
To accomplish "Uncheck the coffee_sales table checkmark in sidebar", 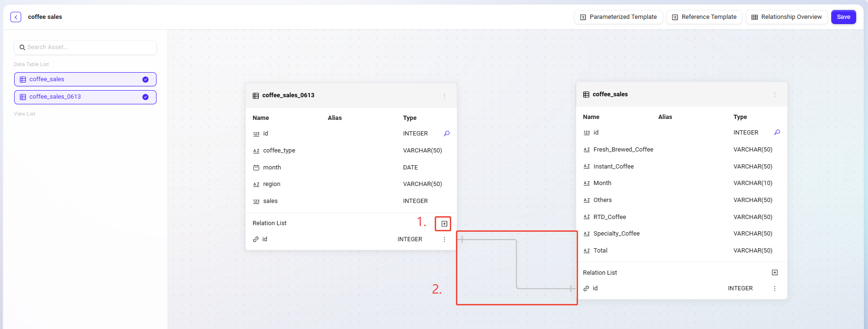I will point(145,79).
